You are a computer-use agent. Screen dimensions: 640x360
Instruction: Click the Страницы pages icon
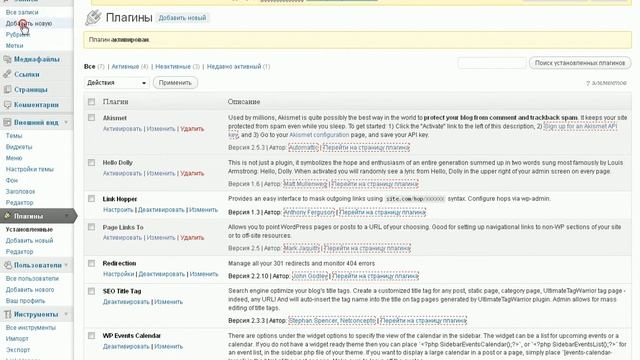coord(7,89)
